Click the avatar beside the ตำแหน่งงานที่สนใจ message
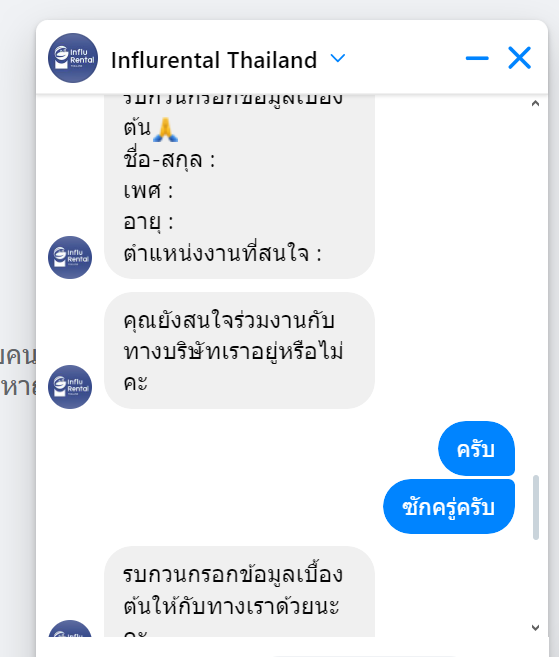Image resolution: width=559 pixels, height=657 pixels. 70,257
